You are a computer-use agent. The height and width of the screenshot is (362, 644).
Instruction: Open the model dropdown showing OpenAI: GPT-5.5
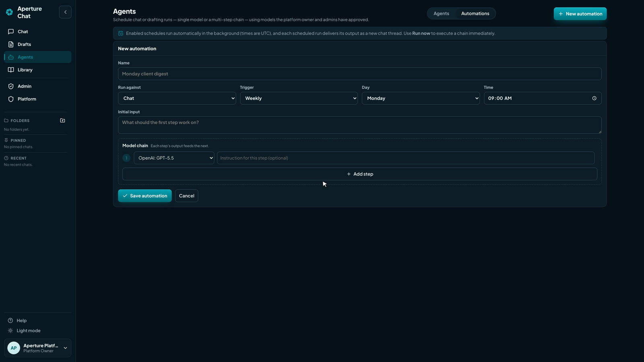pos(174,158)
